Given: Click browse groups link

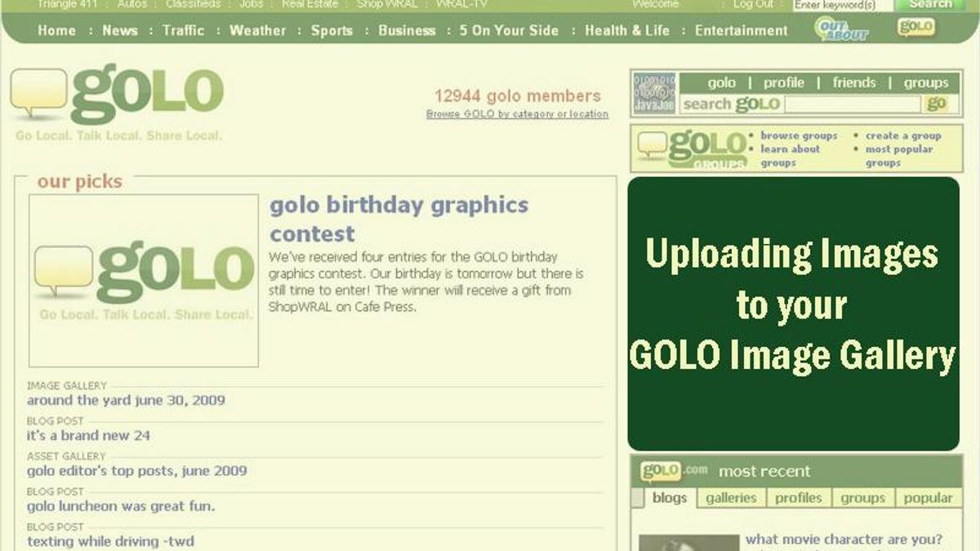Looking at the screenshot, I should click(799, 136).
